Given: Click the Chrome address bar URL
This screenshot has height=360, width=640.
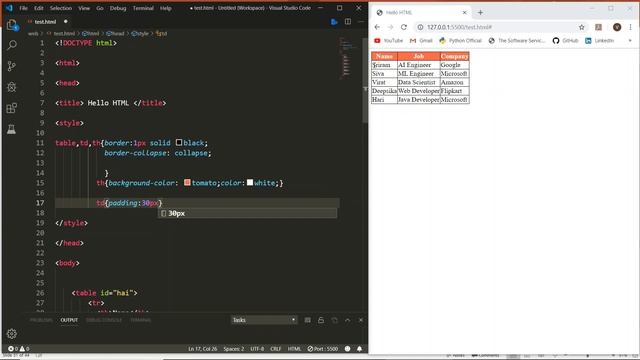Looking at the screenshot, I should pos(460,27).
